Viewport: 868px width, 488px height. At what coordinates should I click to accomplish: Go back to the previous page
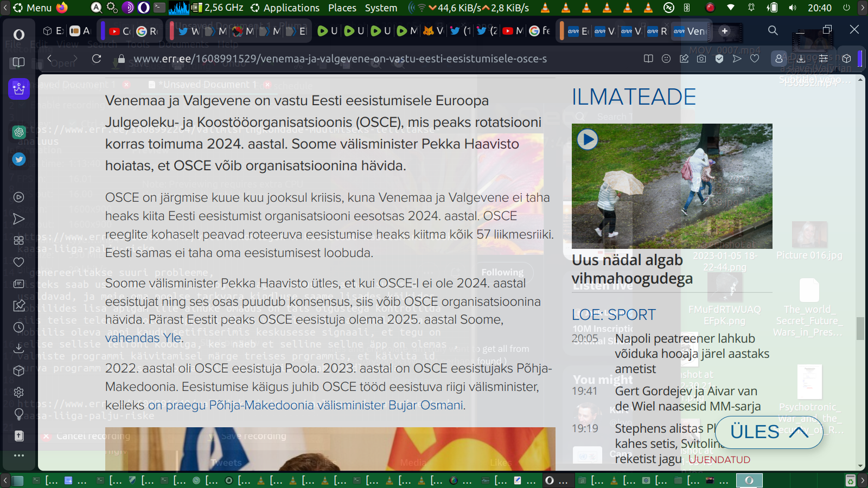tap(49, 59)
